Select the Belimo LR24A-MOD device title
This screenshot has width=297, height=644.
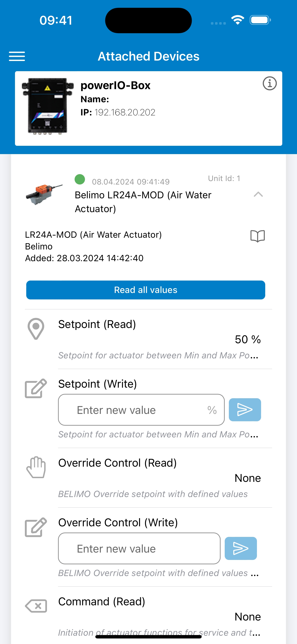click(x=143, y=202)
